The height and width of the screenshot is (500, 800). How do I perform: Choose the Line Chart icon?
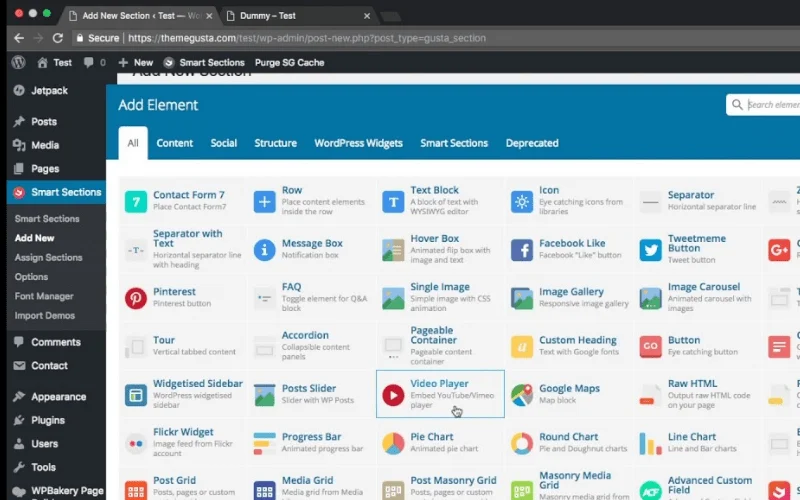pos(651,443)
